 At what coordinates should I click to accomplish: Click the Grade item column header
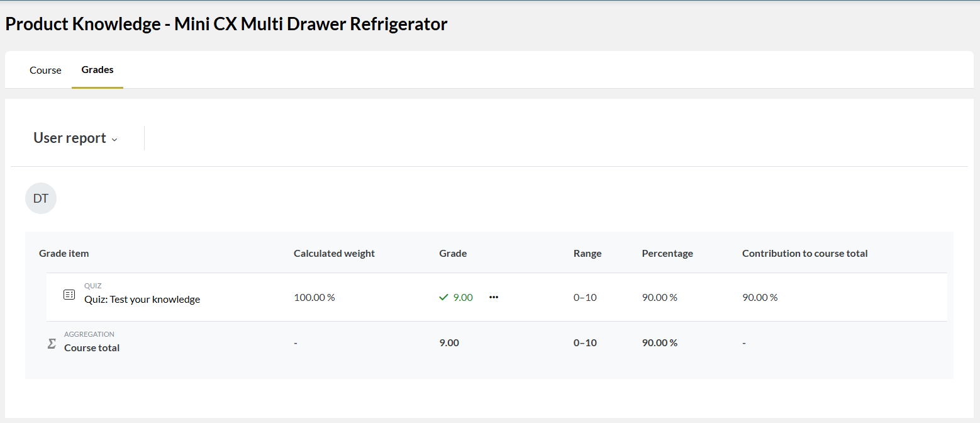64,254
